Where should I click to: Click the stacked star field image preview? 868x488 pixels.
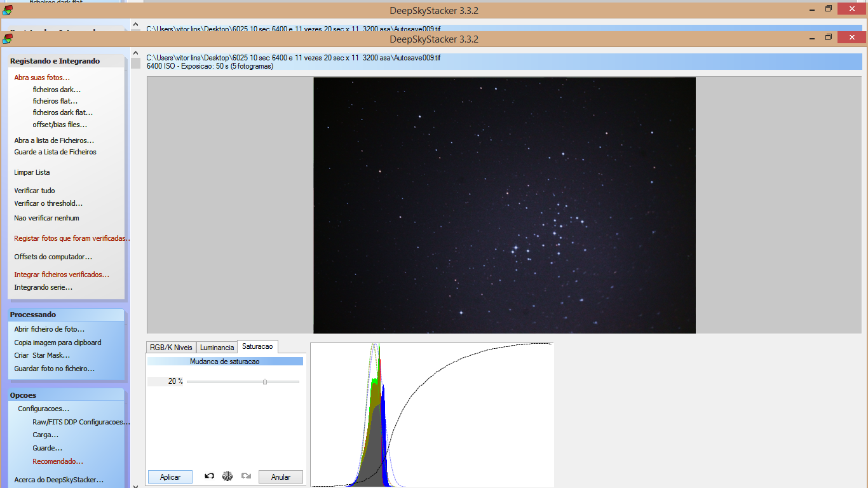click(x=505, y=205)
